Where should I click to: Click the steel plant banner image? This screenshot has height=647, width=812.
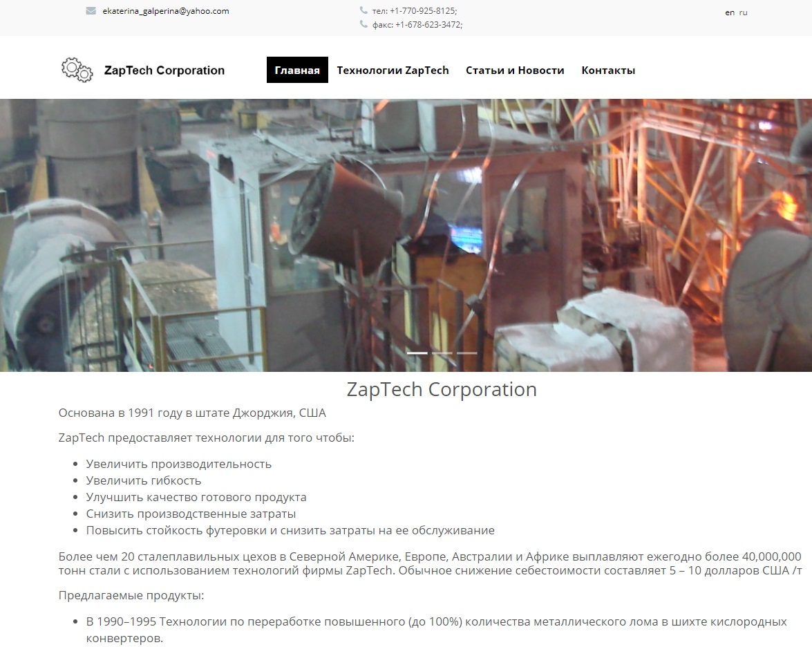tap(406, 235)
